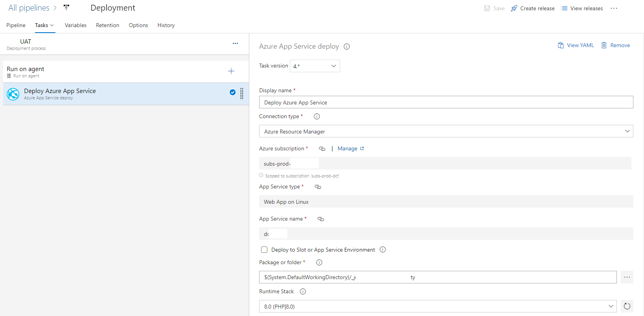Expand the Connection type dropdown
Image resolution: width=644 pixels, height=316 pixels.
pos(627,131)
